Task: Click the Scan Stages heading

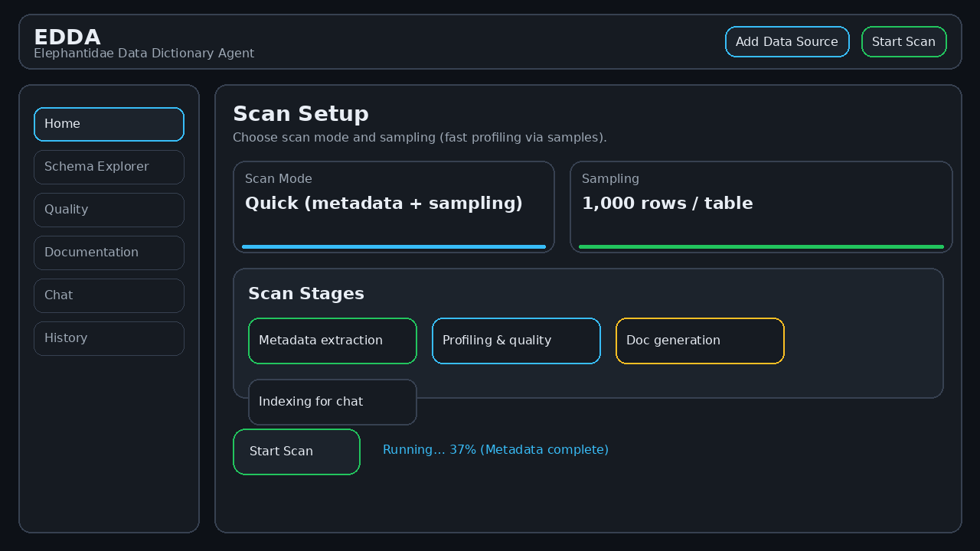Action: tap(306, 294)
